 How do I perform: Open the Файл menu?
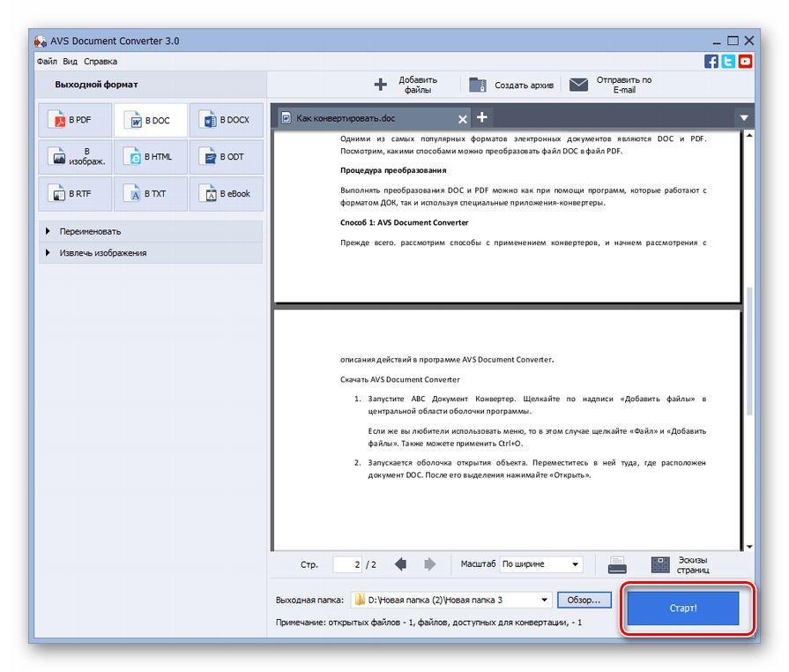click(x=47, y=62)
